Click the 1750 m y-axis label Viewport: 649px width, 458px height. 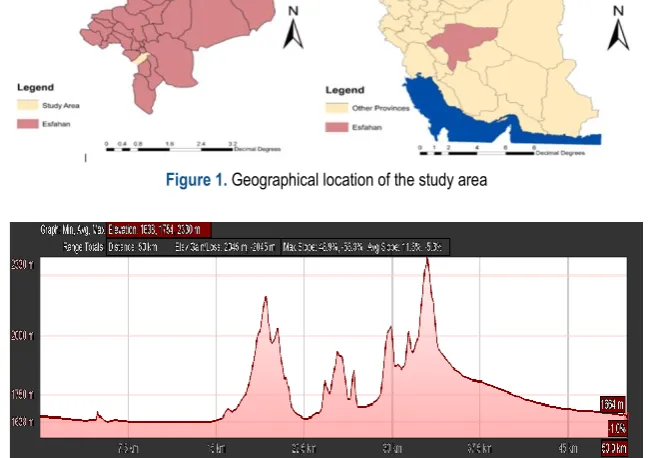[x=22, y=394]
